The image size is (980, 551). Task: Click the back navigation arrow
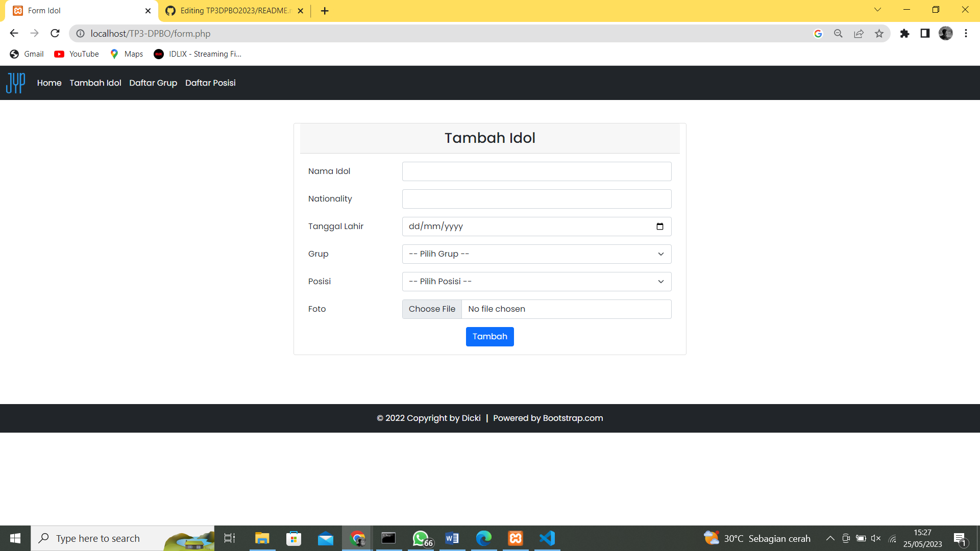click(x=13, y=33)
